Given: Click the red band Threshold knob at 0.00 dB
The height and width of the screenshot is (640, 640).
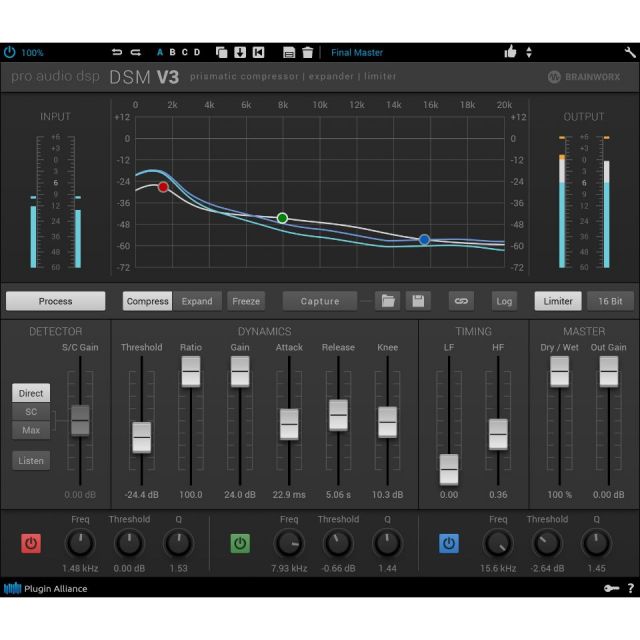Looking at the screenshot, I should tap(129, 543).
